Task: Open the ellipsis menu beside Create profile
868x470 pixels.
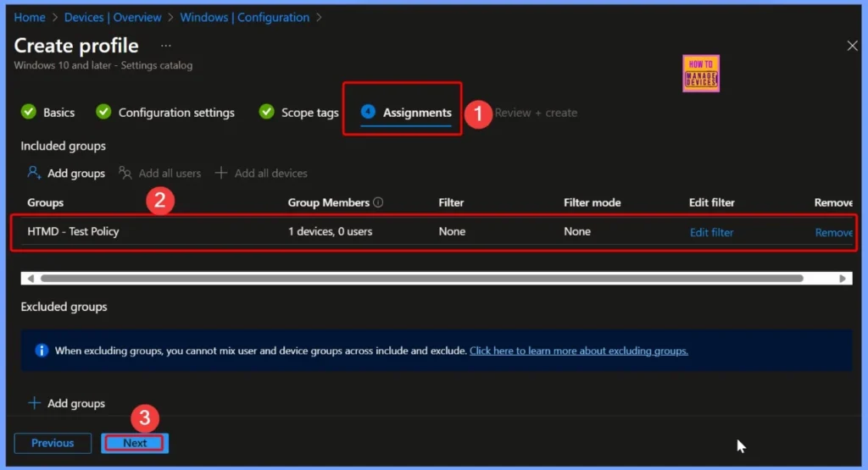Action: pos(165,46)
